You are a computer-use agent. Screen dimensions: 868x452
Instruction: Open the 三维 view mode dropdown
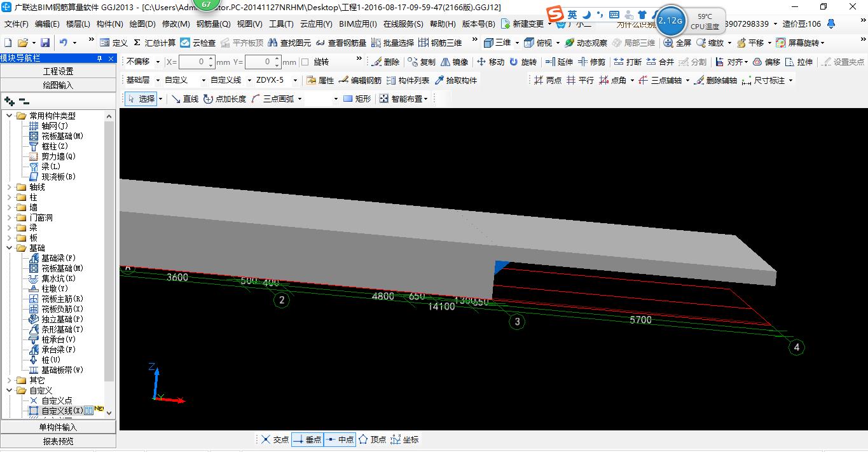[x=517, y=43]
